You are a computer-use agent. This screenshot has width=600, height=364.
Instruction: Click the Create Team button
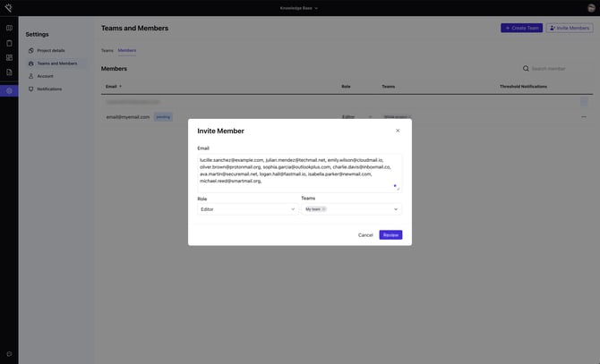(x=521, y=28)
